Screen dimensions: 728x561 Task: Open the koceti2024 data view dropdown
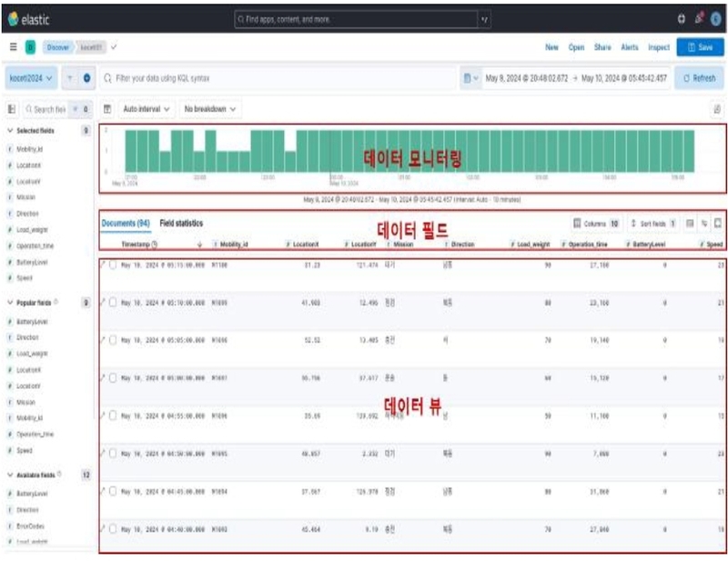pyautogui.click(x=31, y=78)
